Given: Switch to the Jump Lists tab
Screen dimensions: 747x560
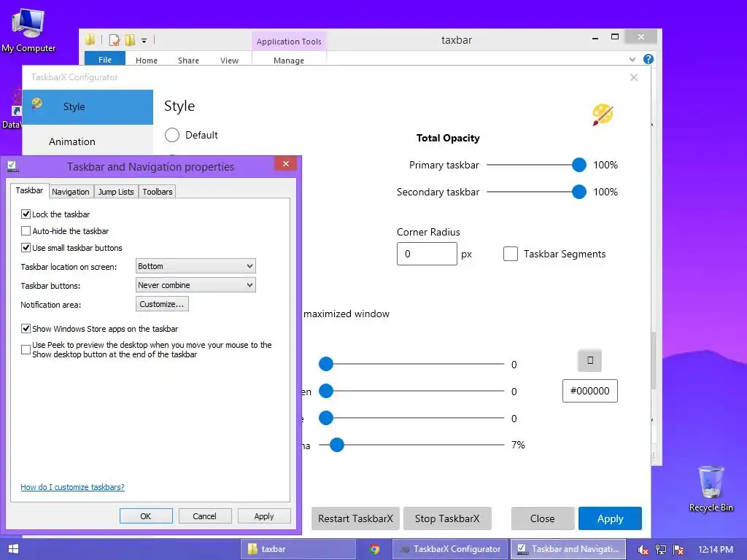Looking at the screenshot, I should [116, 192].
